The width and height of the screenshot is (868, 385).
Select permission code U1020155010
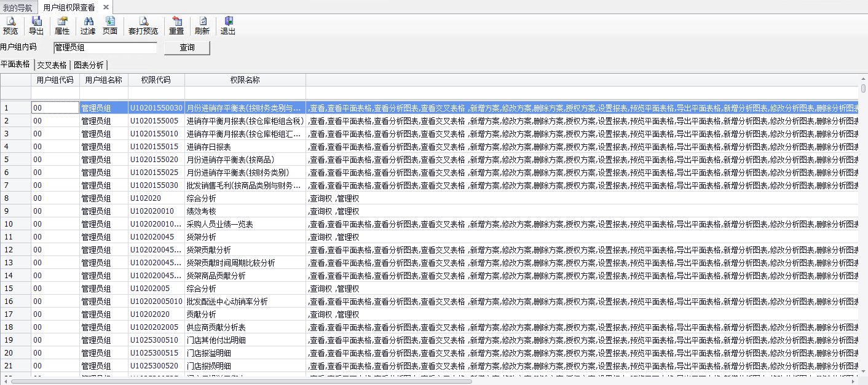(156, 134)
